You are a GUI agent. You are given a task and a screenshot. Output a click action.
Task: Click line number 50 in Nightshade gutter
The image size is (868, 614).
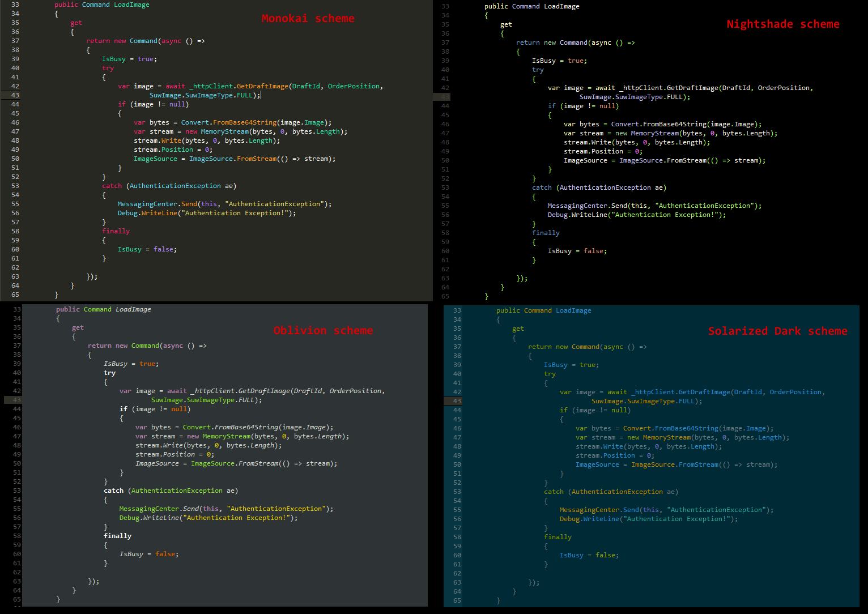pos(445,160)
